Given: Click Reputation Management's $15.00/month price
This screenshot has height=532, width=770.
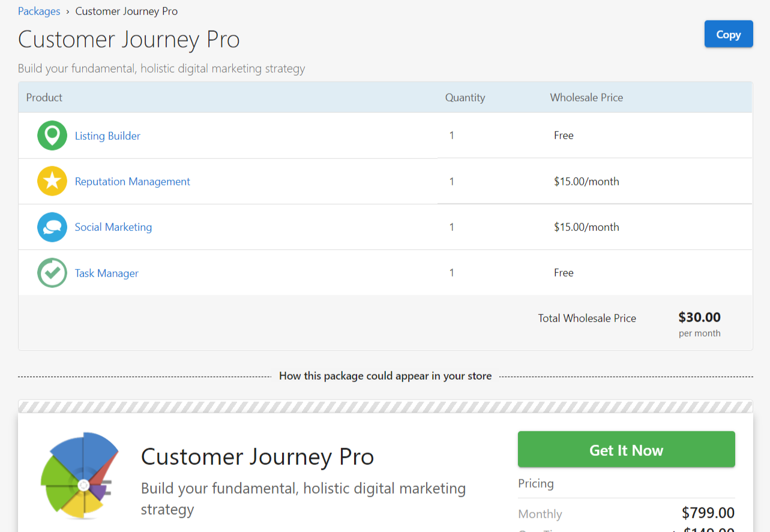Looking at the screenshot, I should [x=586, y=181].
